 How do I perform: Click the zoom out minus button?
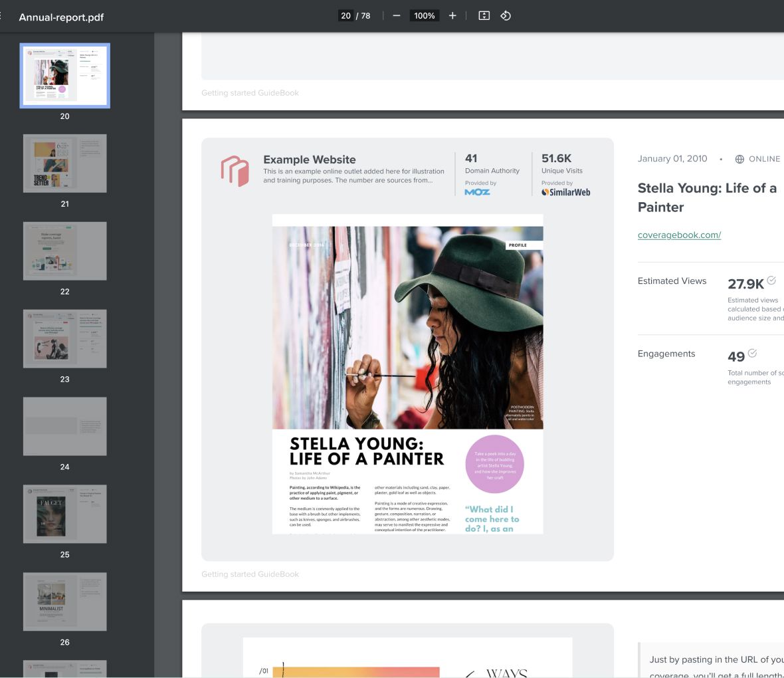397,15
